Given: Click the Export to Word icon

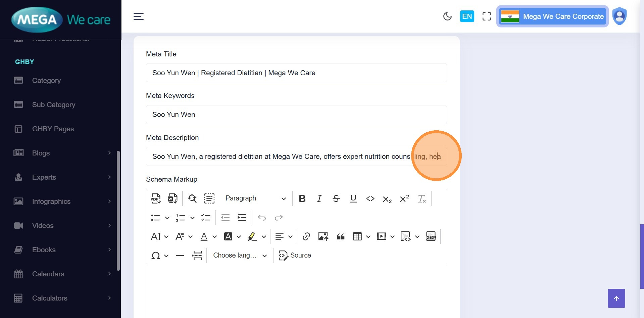Looking at the screenshot, I should pyautogui.click(x=172, y=198).
